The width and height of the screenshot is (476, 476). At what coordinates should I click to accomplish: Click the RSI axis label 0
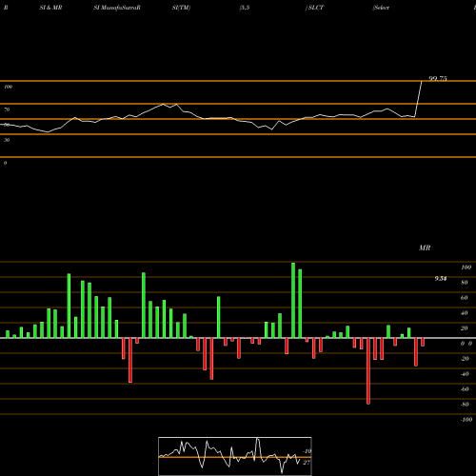click(x=5, y=163)
